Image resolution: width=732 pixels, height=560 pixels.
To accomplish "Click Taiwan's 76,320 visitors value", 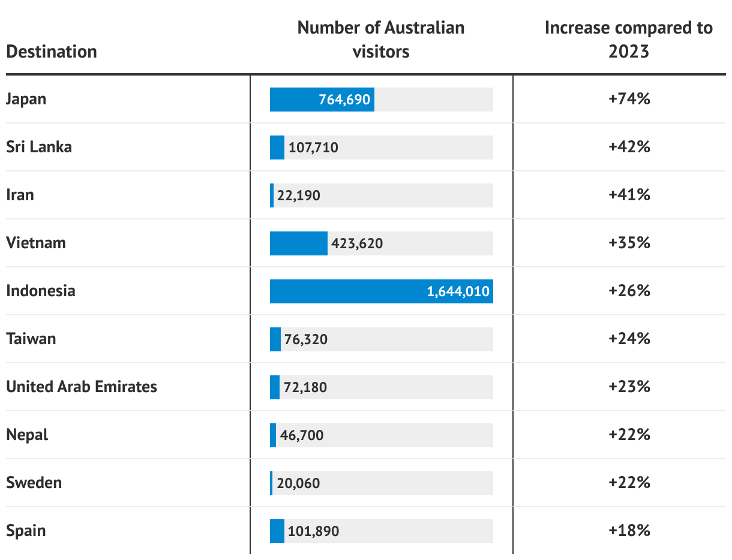I will [x=306, y=339].
